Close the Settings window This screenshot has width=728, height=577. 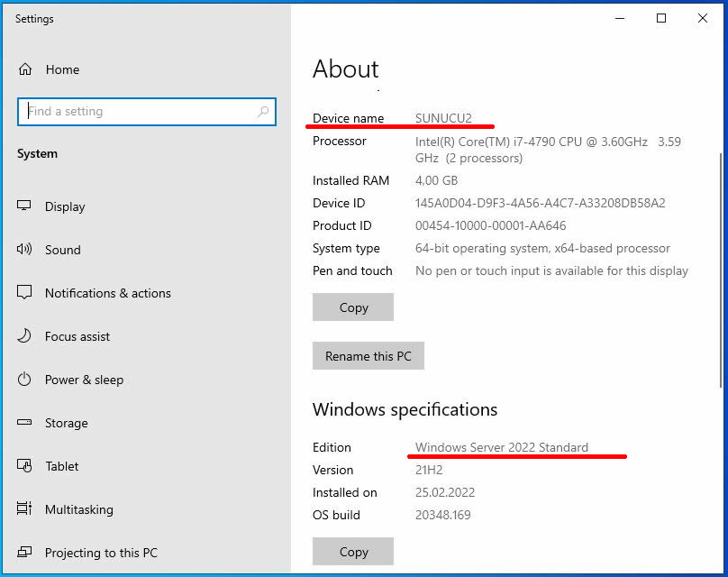(703, 19)
